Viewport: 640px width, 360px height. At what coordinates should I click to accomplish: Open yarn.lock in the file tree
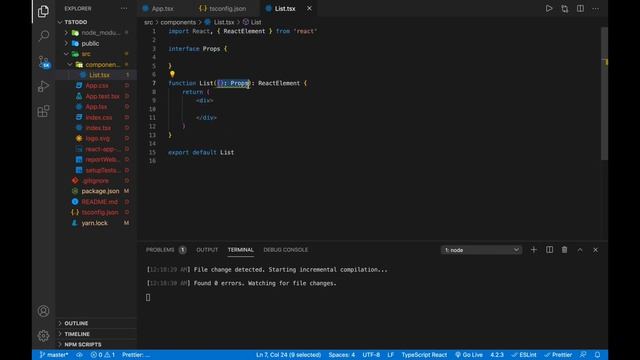(x=96, y=223)
